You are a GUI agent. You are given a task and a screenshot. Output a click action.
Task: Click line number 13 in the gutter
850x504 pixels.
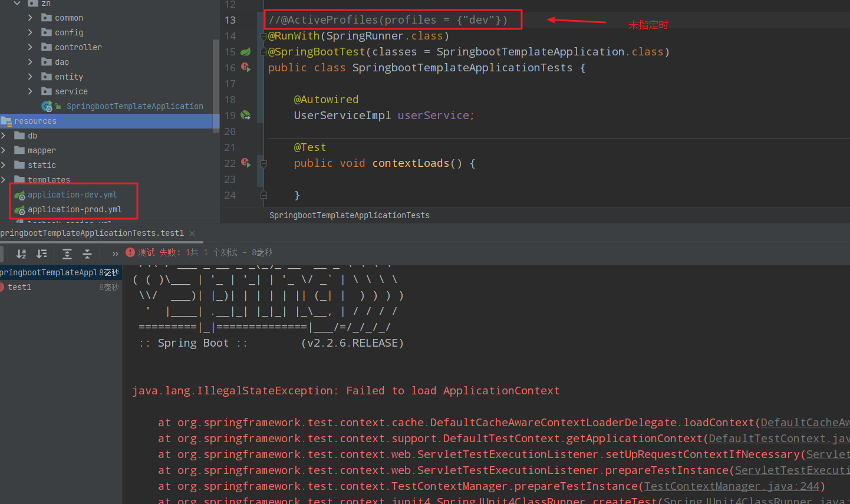pos(230,20)
